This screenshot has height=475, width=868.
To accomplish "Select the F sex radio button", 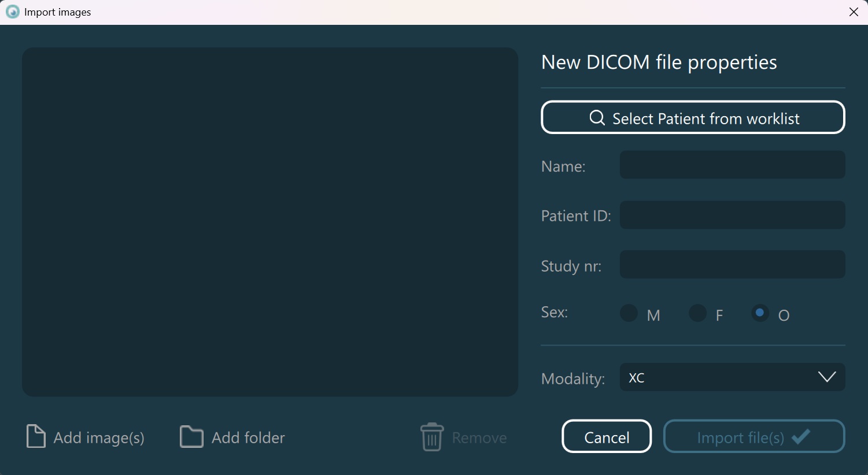I will tap(697, 313).
